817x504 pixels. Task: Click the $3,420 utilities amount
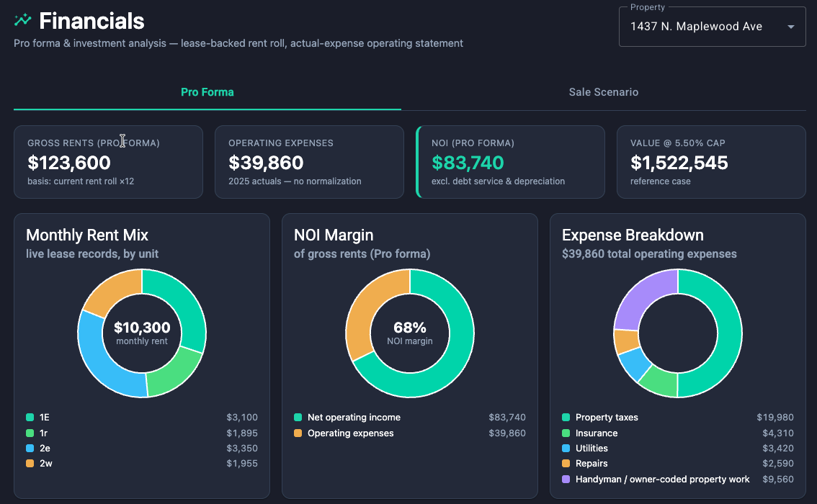(x=778, y=448)
